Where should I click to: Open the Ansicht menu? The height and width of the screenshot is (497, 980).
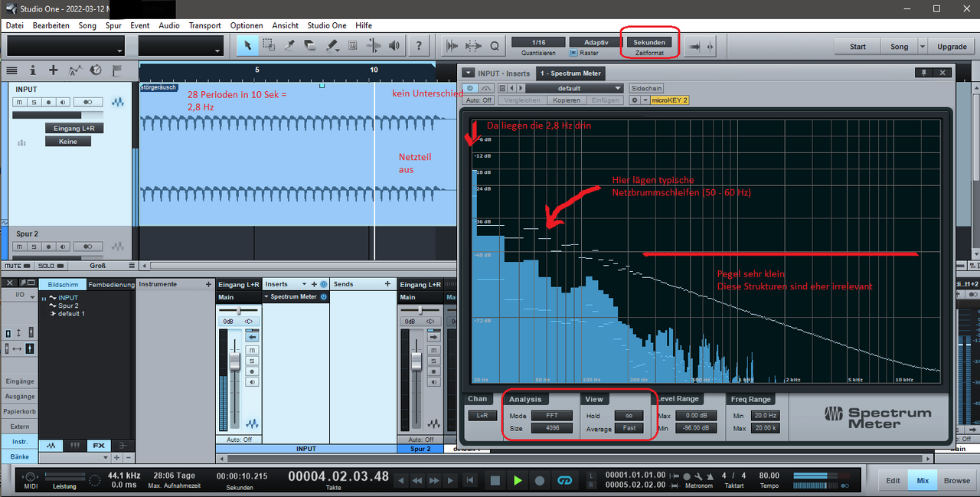coord(285,25)
